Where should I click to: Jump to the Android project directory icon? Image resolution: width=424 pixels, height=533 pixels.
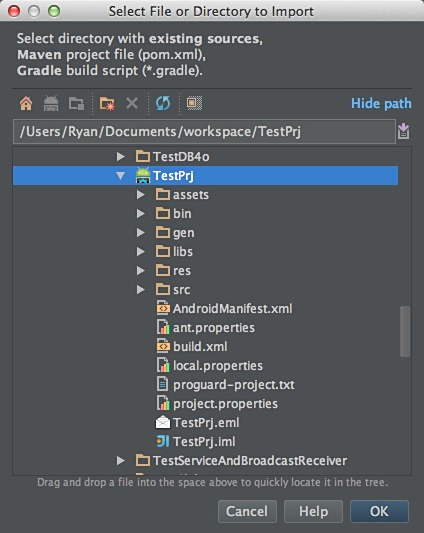[x=51, y=103]
